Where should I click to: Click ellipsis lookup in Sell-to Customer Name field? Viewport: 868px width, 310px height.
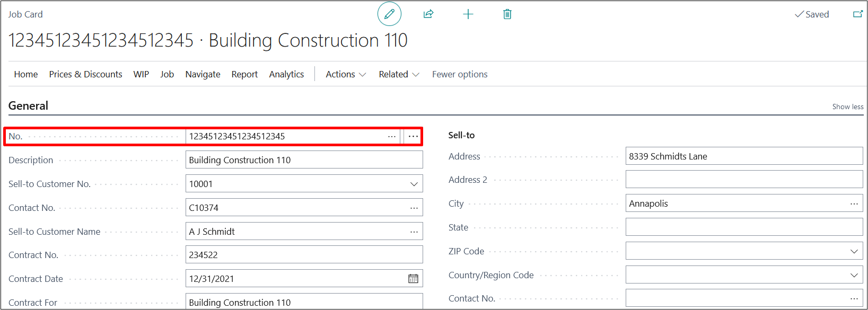click(x=414, y=232)
